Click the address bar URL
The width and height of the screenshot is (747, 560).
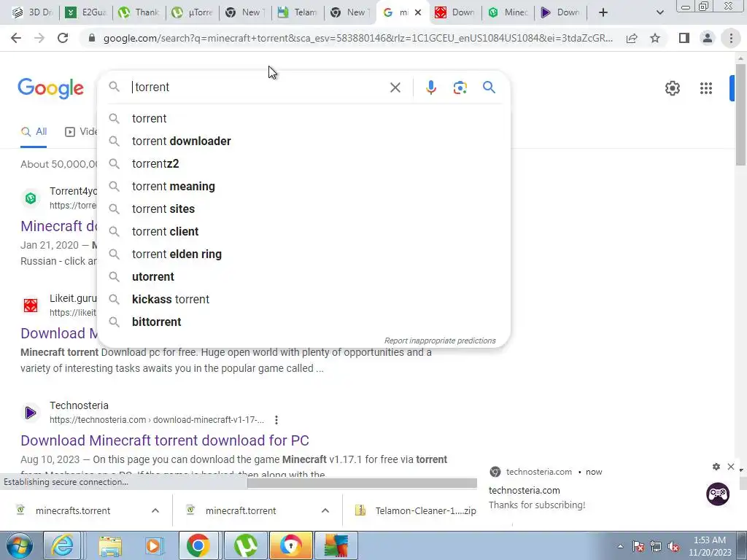coord(357,38)
